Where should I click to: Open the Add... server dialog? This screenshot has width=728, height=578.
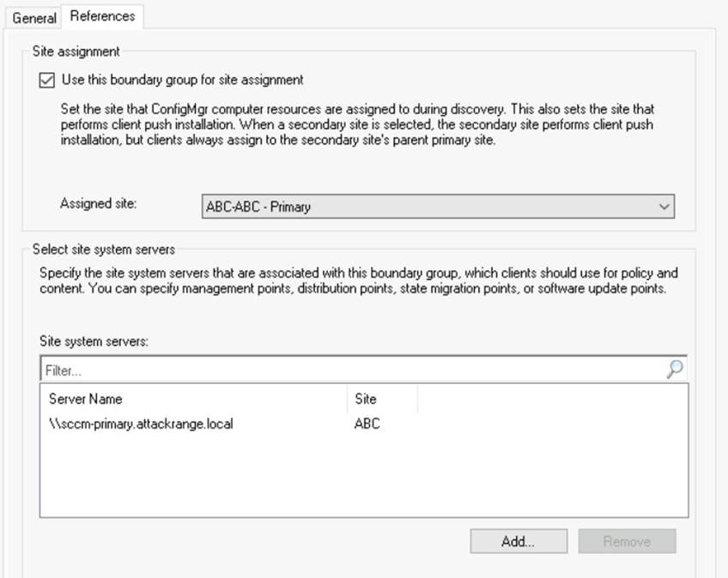[519, 541]
